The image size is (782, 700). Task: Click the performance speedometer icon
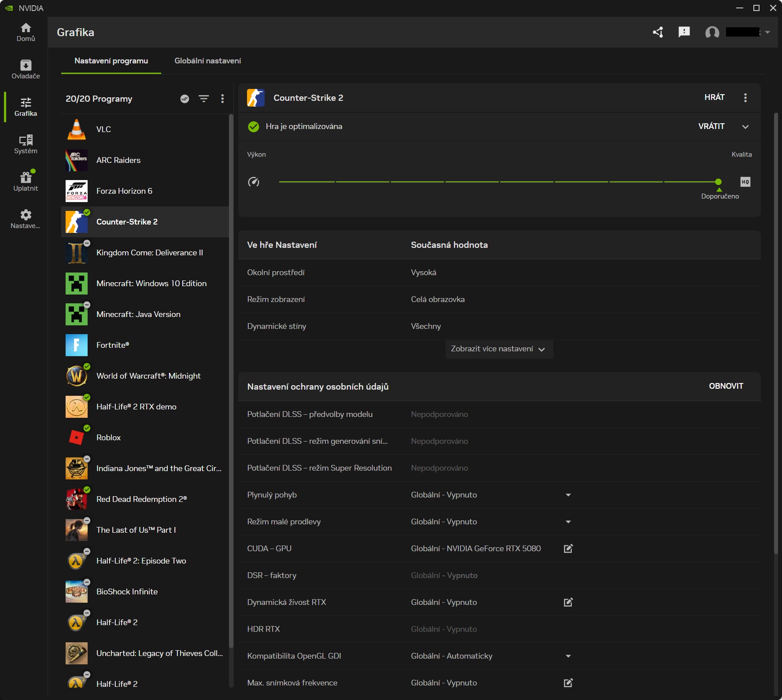(254, 182)
